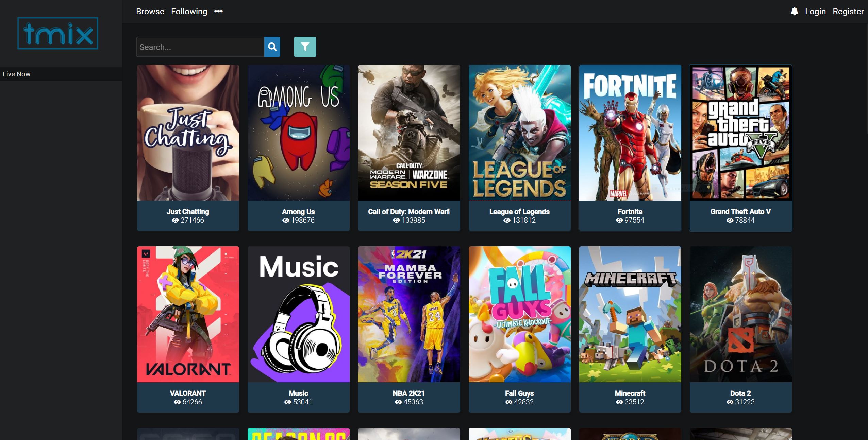
Task: Click the tmix logo
Action: pyautogui.click(x=58, y=33)
